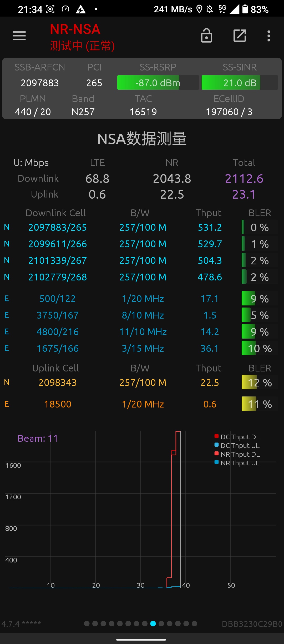Tap the triangular app notification icon

tap(81, 9)
